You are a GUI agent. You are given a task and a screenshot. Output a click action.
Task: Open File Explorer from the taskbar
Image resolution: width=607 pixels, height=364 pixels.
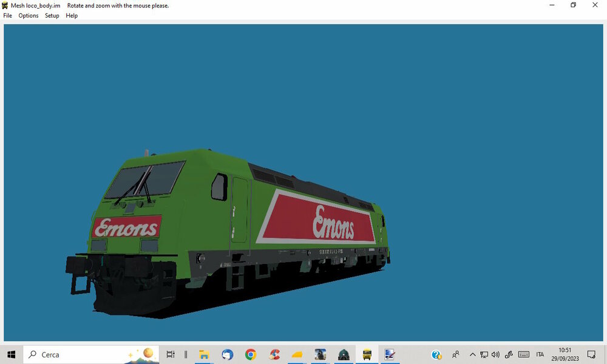(204, 354)
